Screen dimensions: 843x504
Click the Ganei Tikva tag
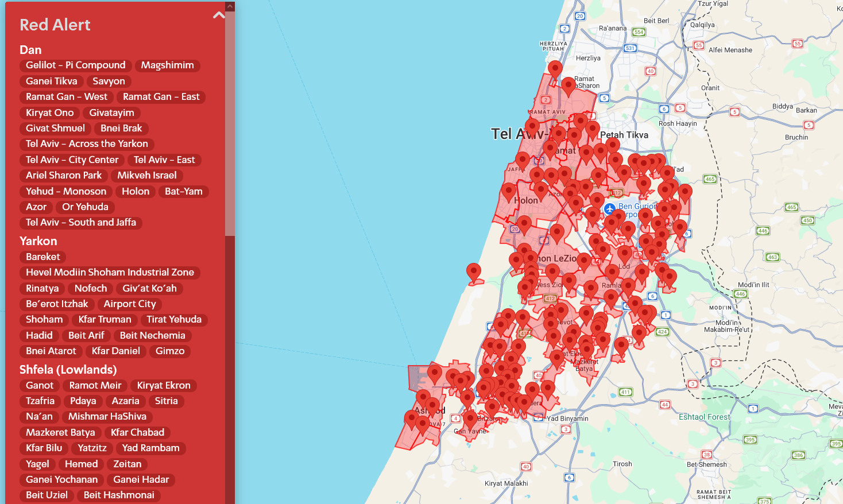52,82
